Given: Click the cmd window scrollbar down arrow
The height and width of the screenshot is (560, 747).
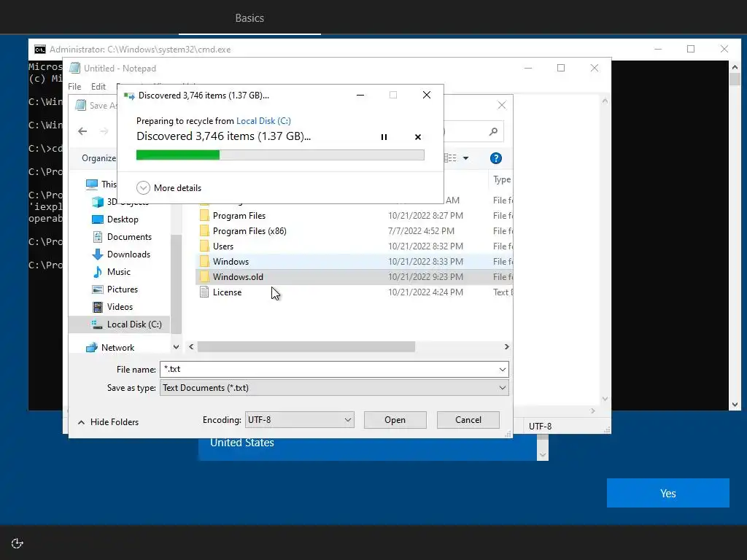Looking at the screenshot, I should (x=735, y=405).
